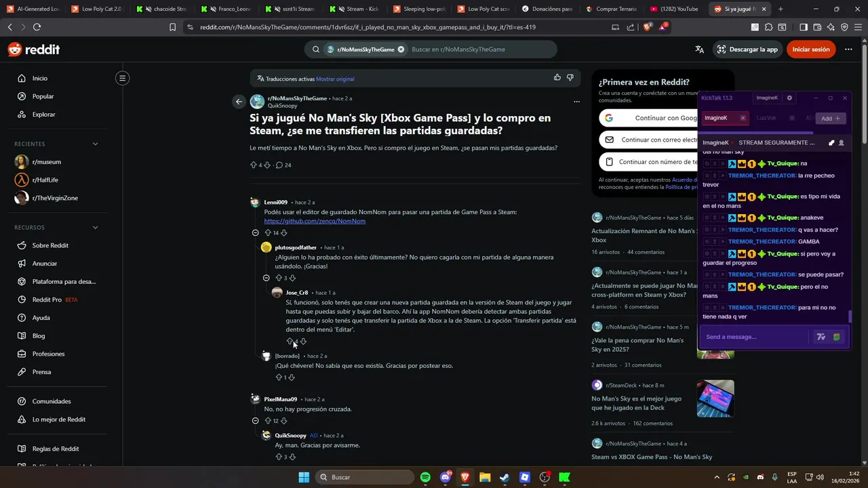Downvote the main post
The width and height of the screenshot is (868, 488).
[267, 165]
